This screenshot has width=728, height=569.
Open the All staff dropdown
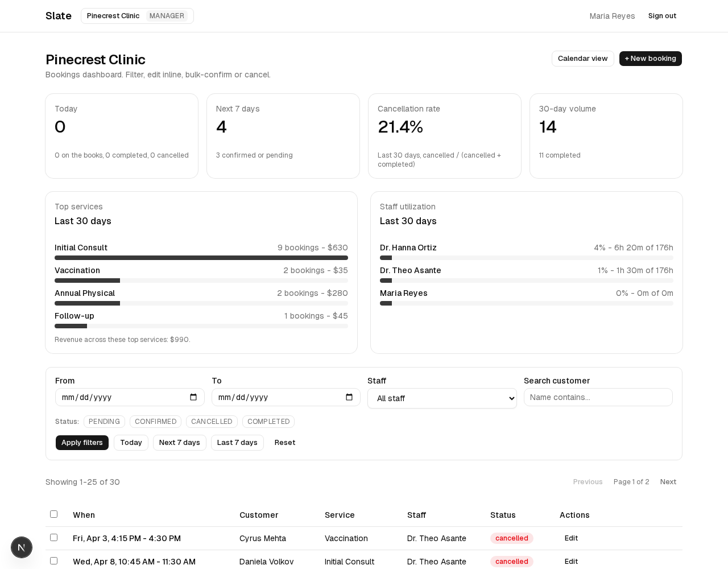click(442, 398)
